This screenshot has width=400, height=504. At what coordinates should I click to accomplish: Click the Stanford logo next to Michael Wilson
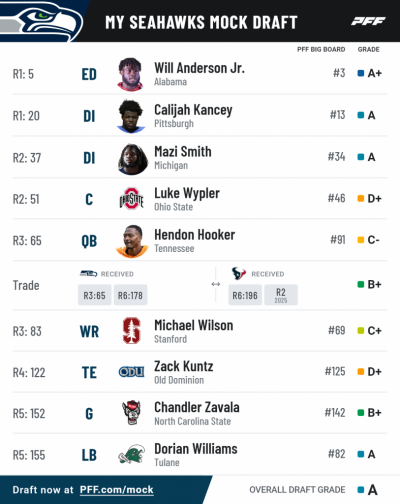point(132,331)
